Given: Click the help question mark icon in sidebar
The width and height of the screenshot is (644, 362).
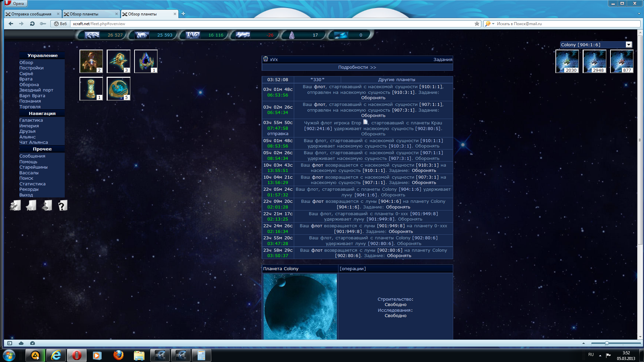Looking at the screenshot, I should pyautogui.click(x=63, y=205).
